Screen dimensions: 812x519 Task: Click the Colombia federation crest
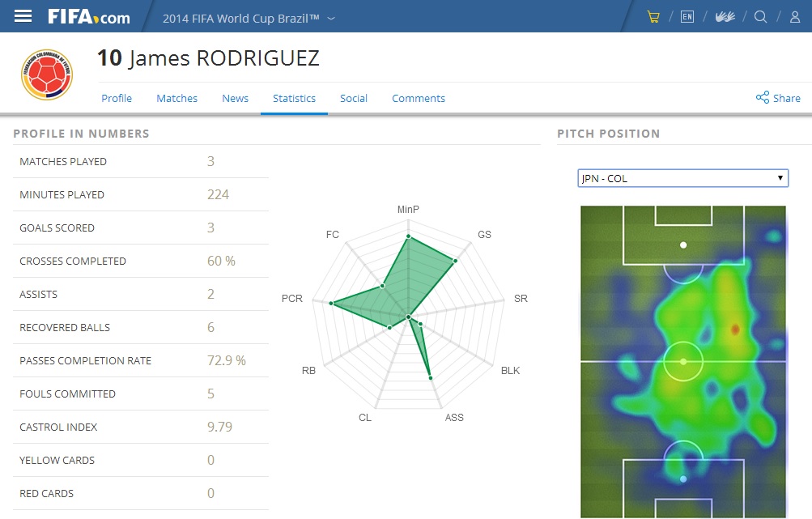[47, 74]
